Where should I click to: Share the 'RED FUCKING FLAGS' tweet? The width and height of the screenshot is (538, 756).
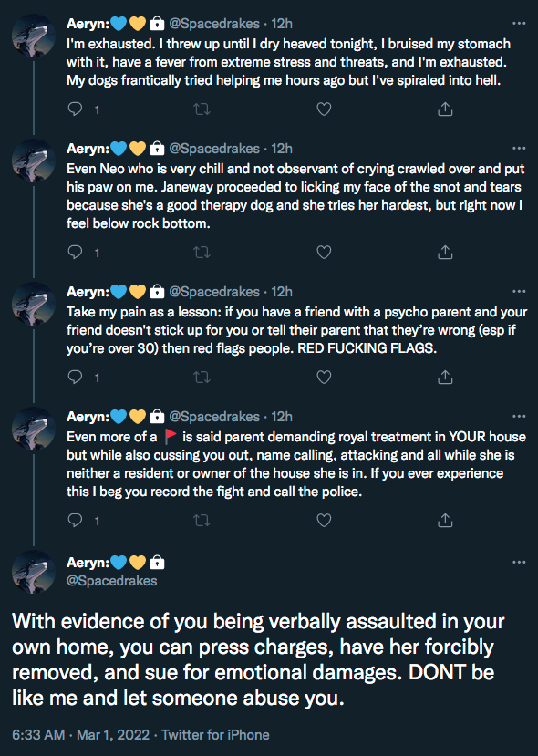(445, 377)
